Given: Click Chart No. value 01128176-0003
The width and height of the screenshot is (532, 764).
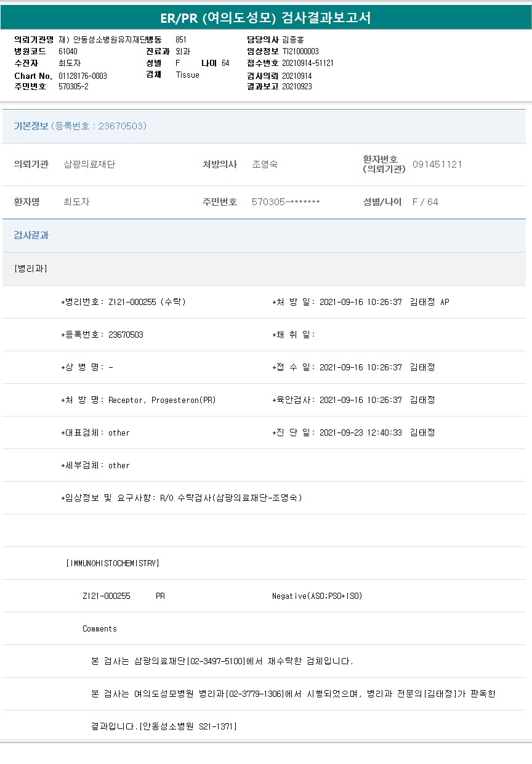Looking at the screenshot, I should click(x=83, y=76).
